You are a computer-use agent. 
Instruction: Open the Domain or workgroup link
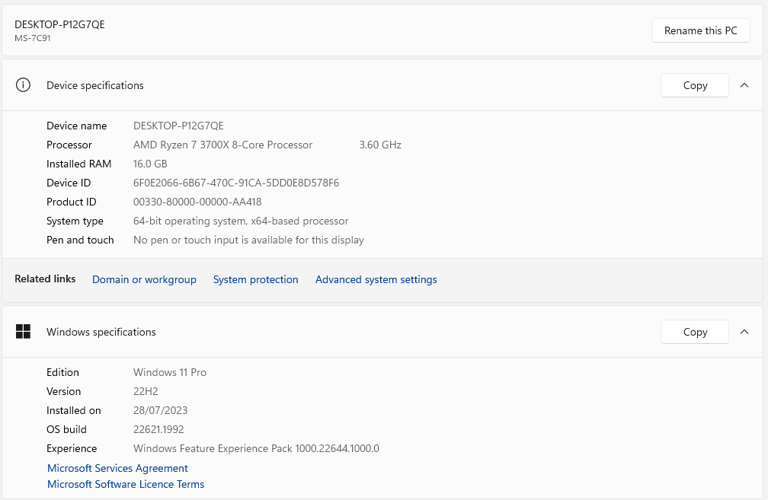click(144, 280)
